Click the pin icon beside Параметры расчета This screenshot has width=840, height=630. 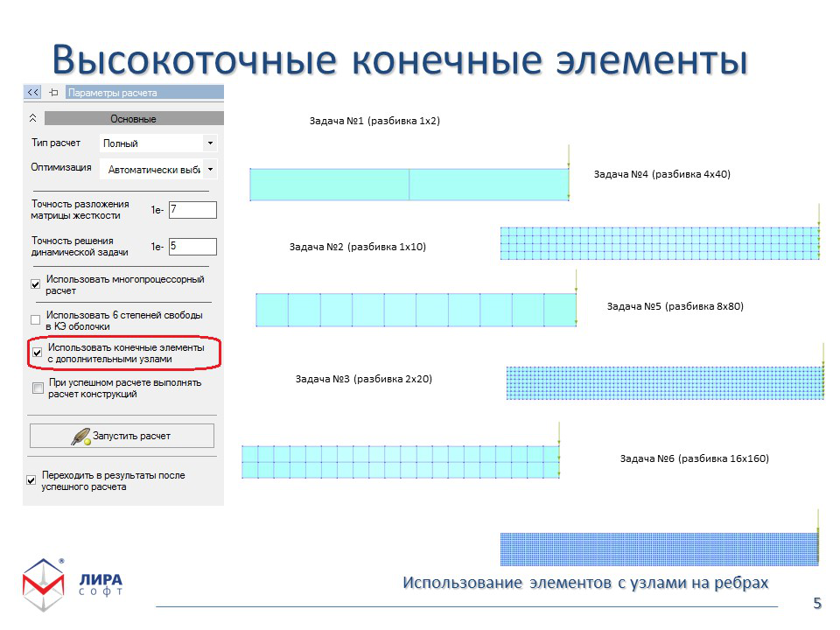tap(53, 92)
